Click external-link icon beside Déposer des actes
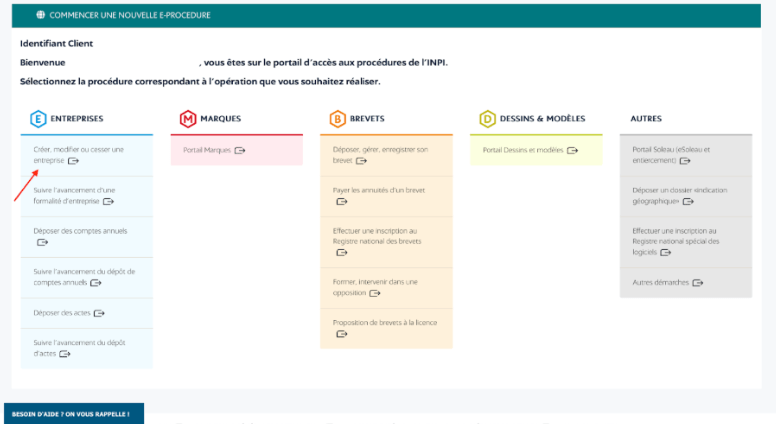The width and height of the screenshot is (776, 424). [99, 313]
